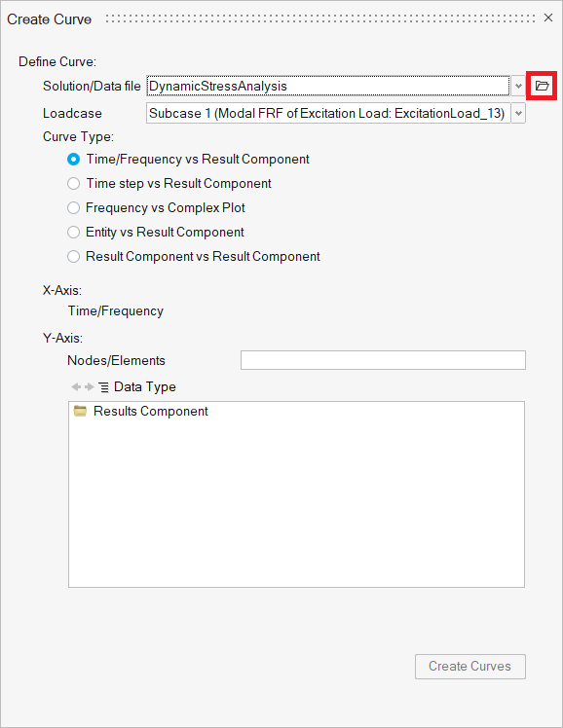This screenshot has height=728, width=563.
Task: Click the Create Curve dialog title
Action: (x=50, y=19)
